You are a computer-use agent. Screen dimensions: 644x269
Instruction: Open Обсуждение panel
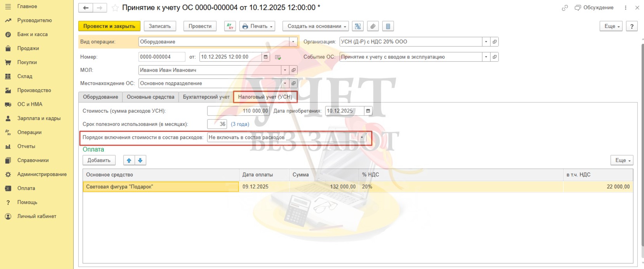coord(594,8)
